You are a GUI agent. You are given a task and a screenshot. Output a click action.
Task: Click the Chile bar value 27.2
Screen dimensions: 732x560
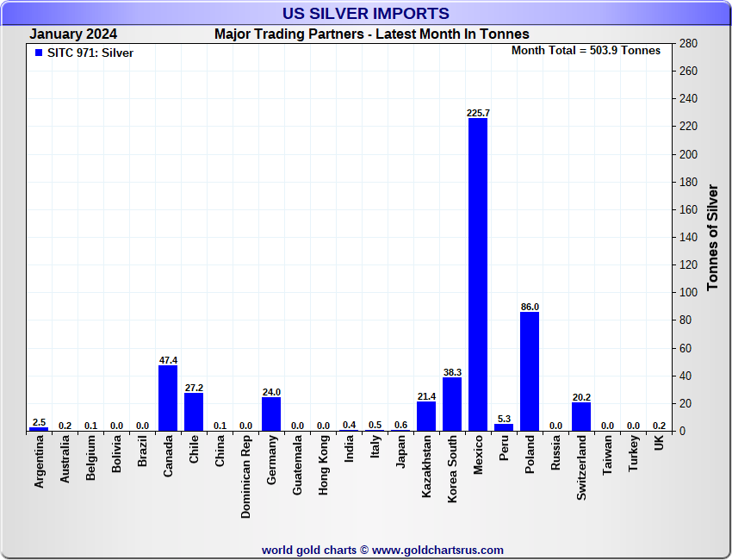coord(194,389)
